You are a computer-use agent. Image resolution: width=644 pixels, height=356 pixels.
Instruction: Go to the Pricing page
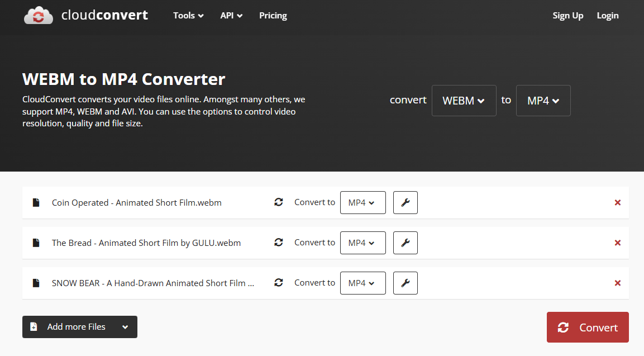pyautogui.click(x=273, y=16)
